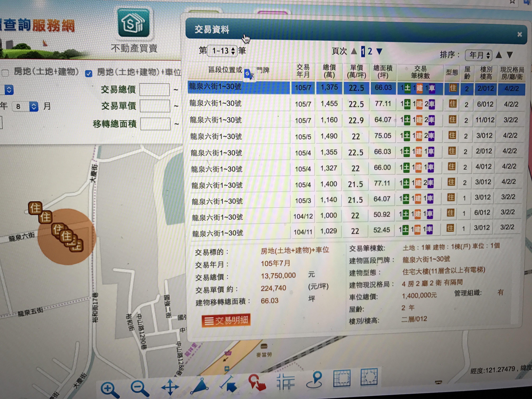Click the 住 type icon in the 1,000 row
The height and width of the screenshot is (399, 532).
[450, 213]
